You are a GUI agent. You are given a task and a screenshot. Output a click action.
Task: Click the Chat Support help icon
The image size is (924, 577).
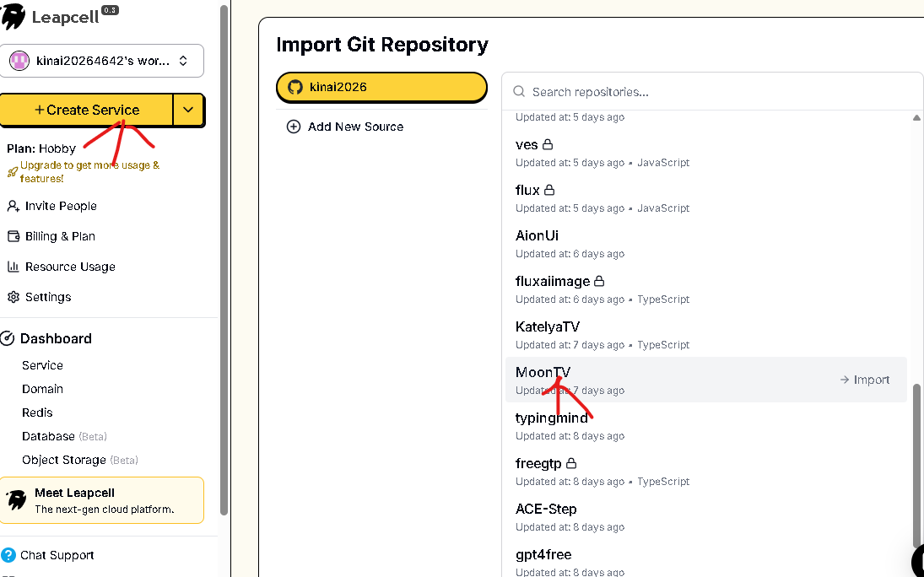click(x=8, y=555)
